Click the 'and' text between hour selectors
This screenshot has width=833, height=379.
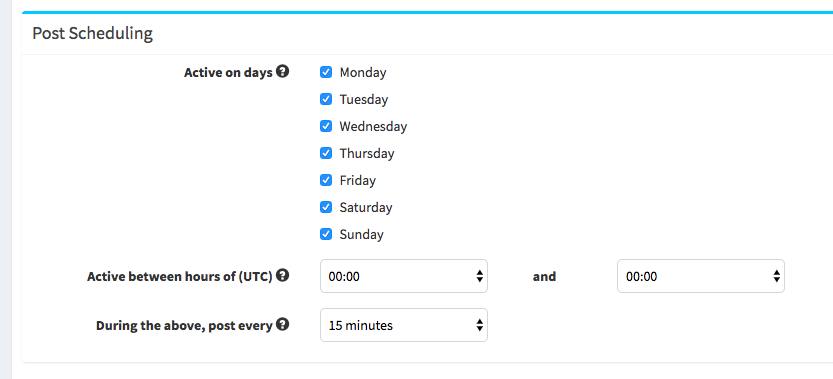[544, 276]
